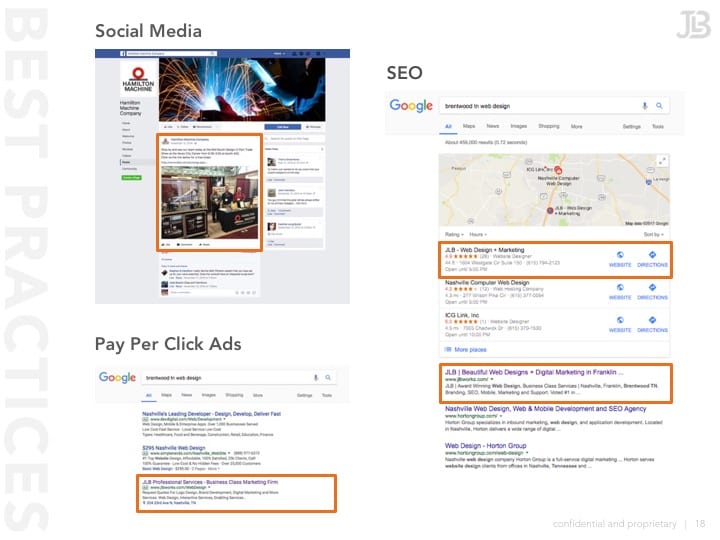Open the More menu in the SEO Google tabs
Viewport: 720px width, 540px height.
[577, 126]
